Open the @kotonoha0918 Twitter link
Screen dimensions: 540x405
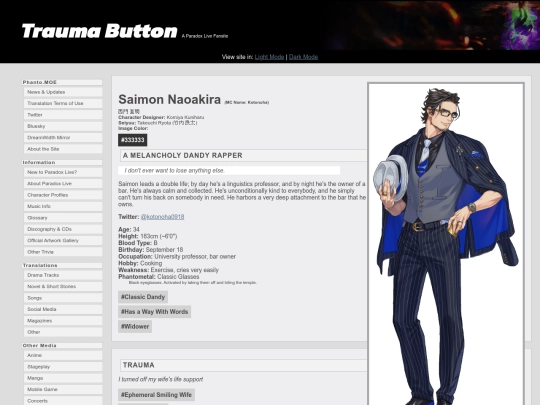tap(162, 217)
